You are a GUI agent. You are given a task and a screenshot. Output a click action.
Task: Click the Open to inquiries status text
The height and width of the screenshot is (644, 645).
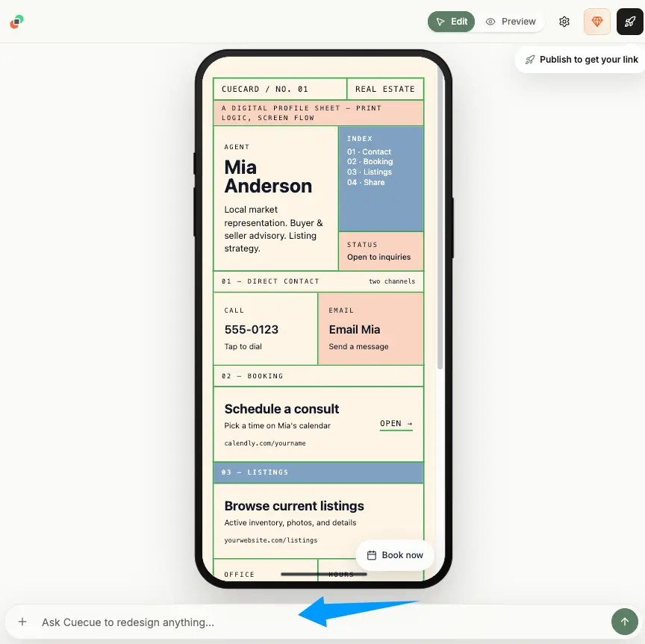pos(378,257)
